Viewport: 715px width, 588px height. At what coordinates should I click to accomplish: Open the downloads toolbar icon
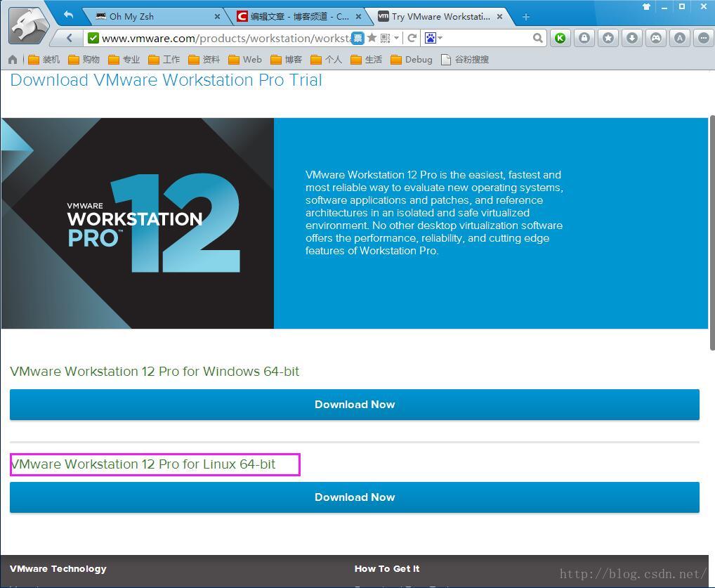point(632,38)
